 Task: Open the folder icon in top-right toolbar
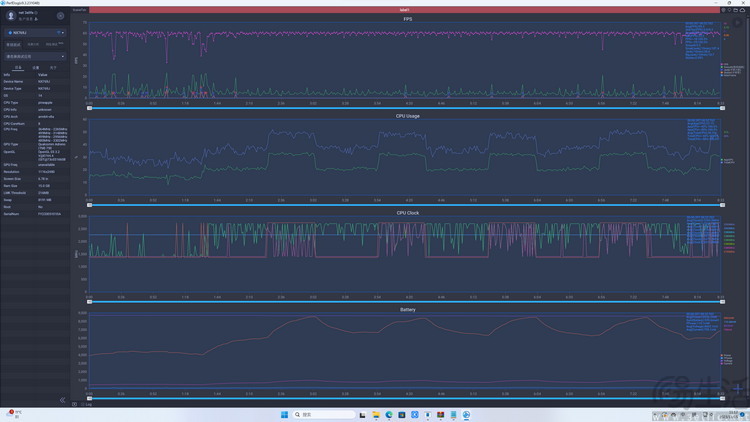[736, 10]
